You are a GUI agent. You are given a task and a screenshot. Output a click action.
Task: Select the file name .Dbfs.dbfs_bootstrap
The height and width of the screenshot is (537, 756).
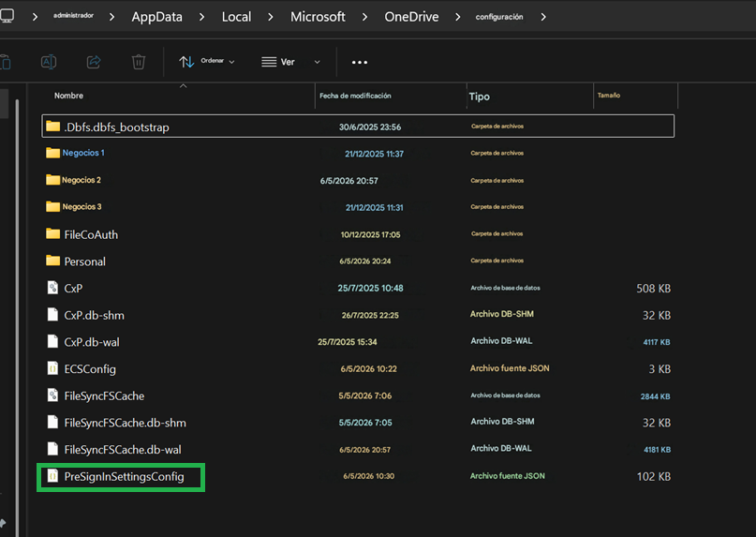(x=116, y=127)
